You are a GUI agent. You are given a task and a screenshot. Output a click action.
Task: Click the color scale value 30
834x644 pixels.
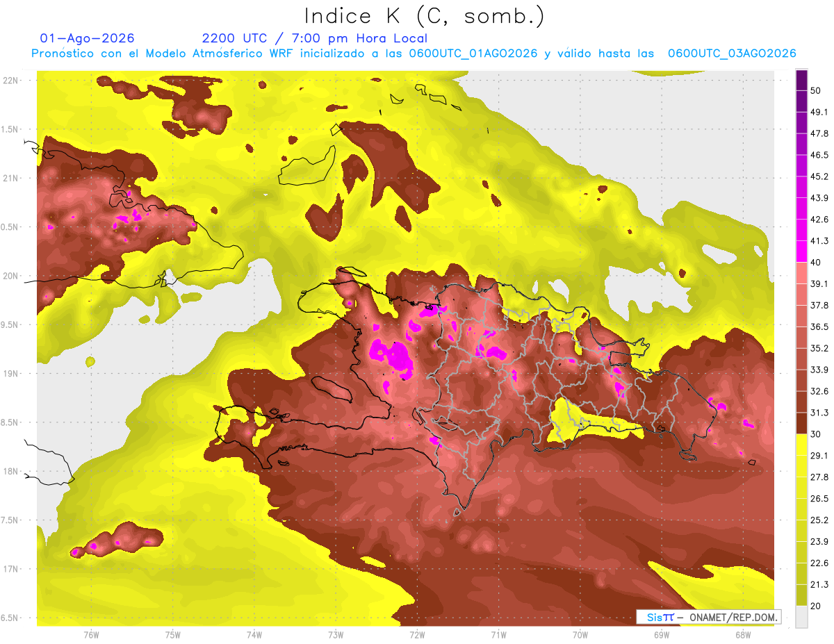[817, 434]
